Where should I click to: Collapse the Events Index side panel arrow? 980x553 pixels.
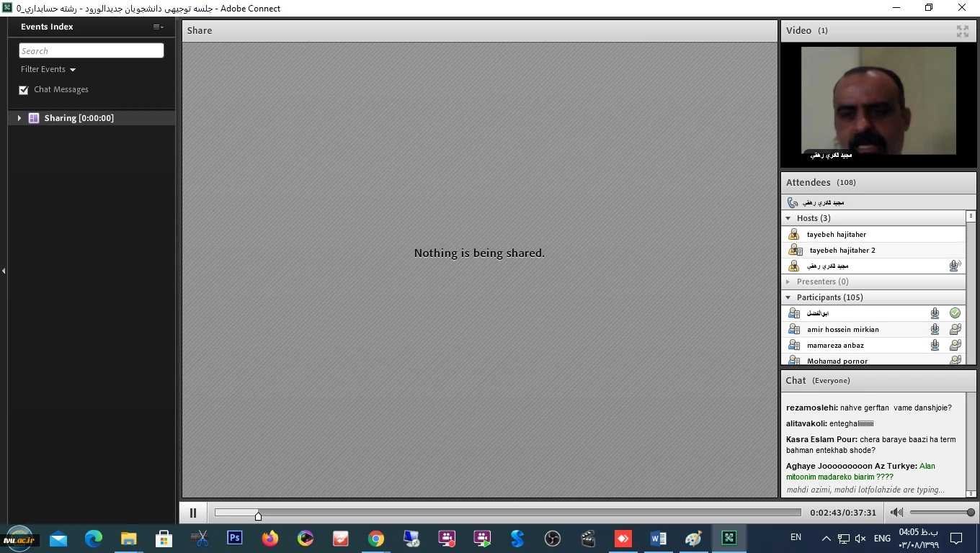pos(4,271)
